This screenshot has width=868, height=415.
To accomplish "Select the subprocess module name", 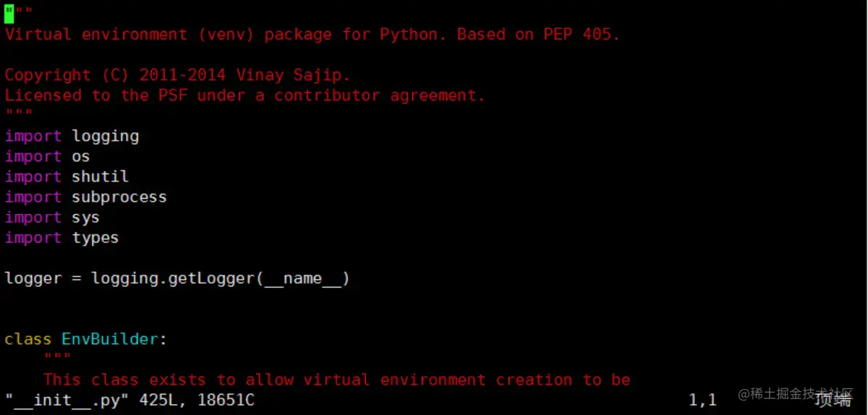I will pyautogui.click(x=119, y=197).
